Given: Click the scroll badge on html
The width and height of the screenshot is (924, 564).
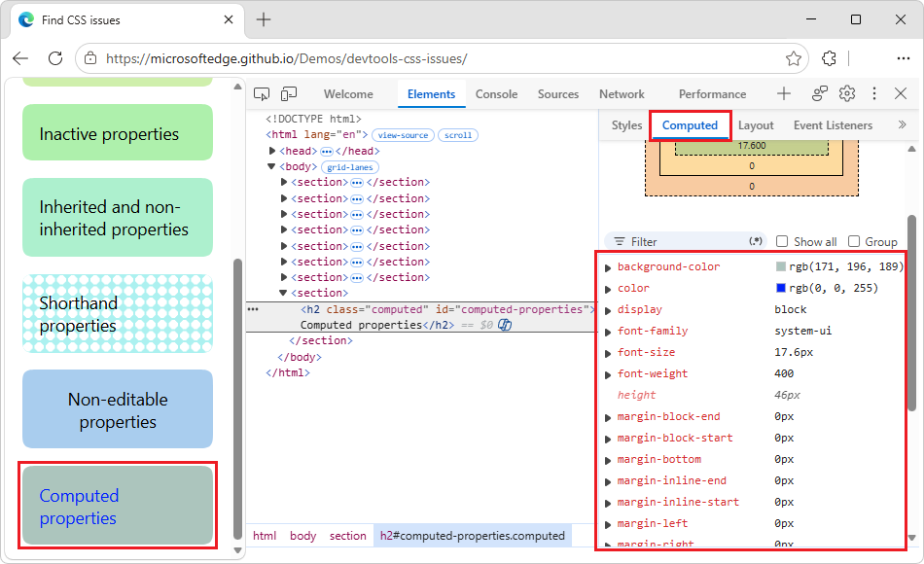Looking at the screenshot, I should [458, 135].
